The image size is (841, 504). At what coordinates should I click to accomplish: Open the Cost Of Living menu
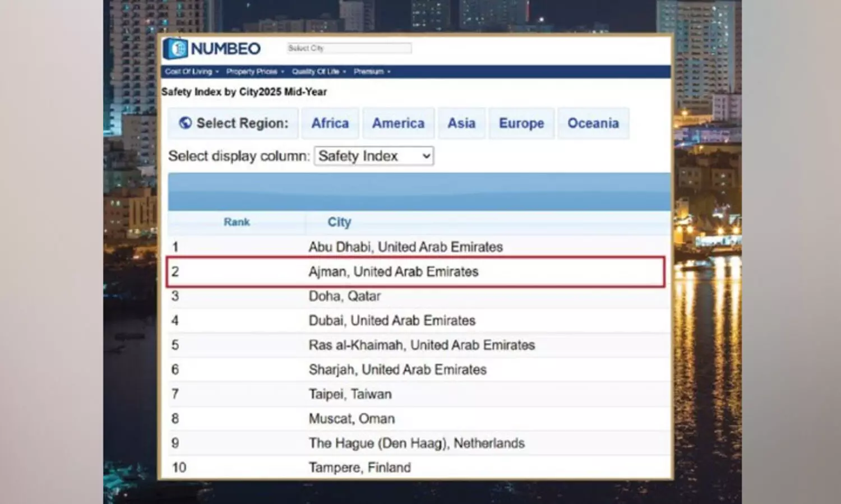pyautogui.click(x=191, y=72)
